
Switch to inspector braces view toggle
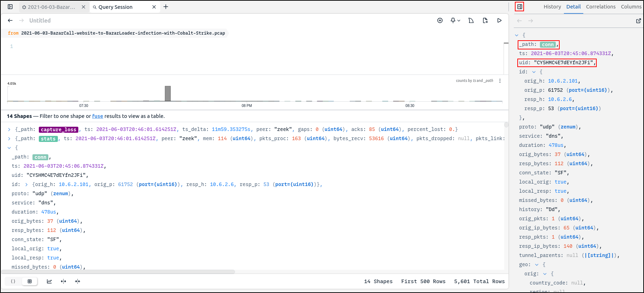tap(13, 281)
